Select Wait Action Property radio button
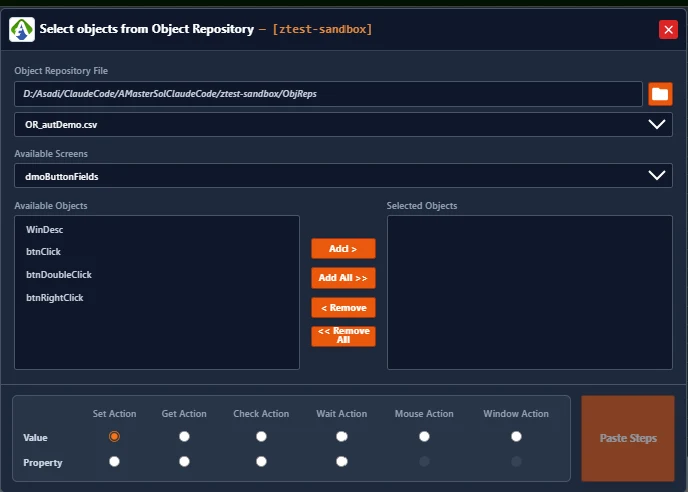 coord(342,462)
